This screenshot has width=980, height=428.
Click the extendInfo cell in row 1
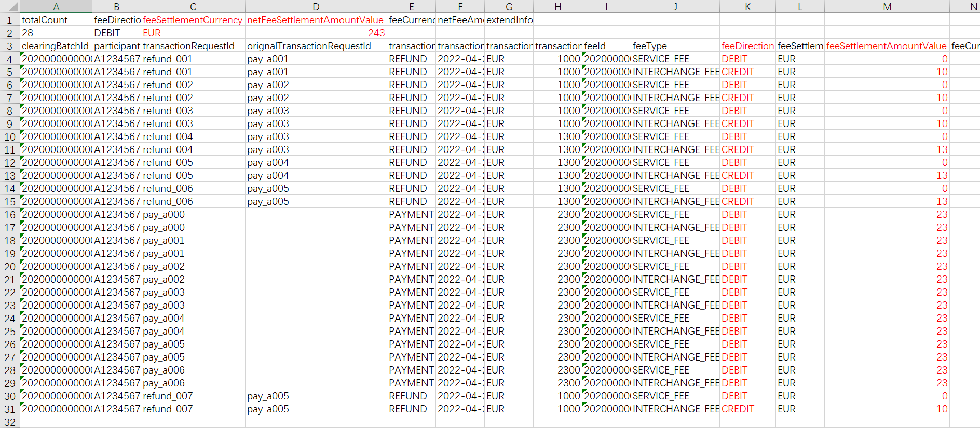pyautogui.click(x=509, y=20)
